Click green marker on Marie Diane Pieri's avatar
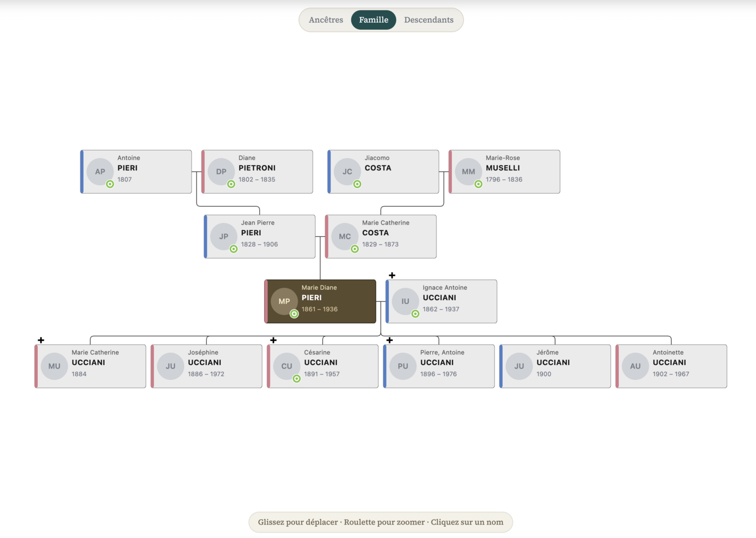Image resolution: width=756 pixels, height=538 pixels. coord(294,314)
